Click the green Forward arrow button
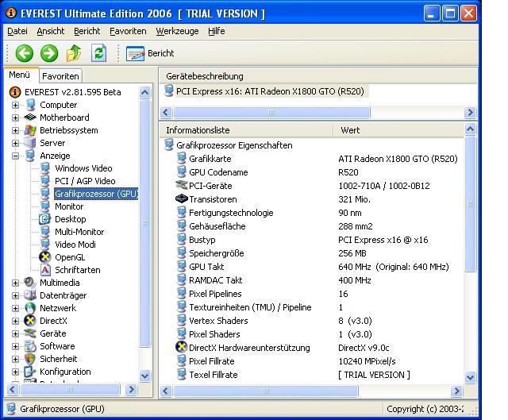 click(49, 53)
